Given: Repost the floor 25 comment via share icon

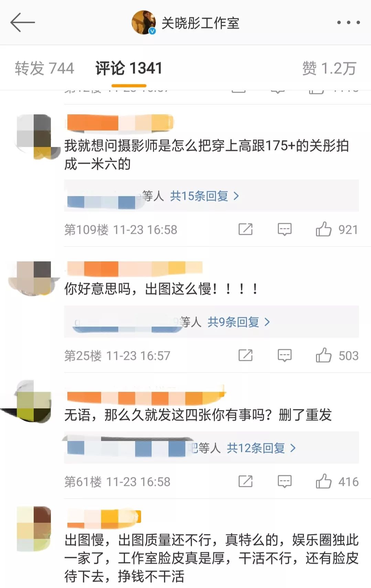Looking at the screenshot, I should [x=245, y=355].
